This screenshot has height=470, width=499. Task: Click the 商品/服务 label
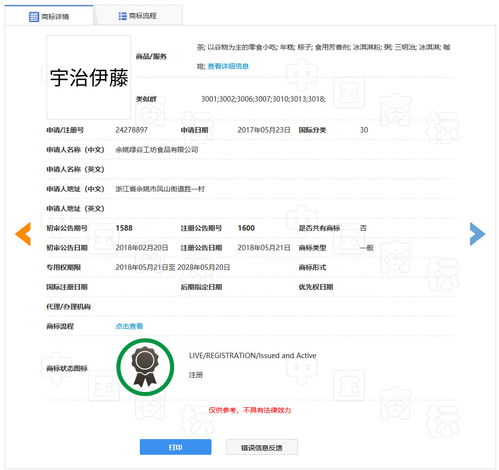click(151, 56)
